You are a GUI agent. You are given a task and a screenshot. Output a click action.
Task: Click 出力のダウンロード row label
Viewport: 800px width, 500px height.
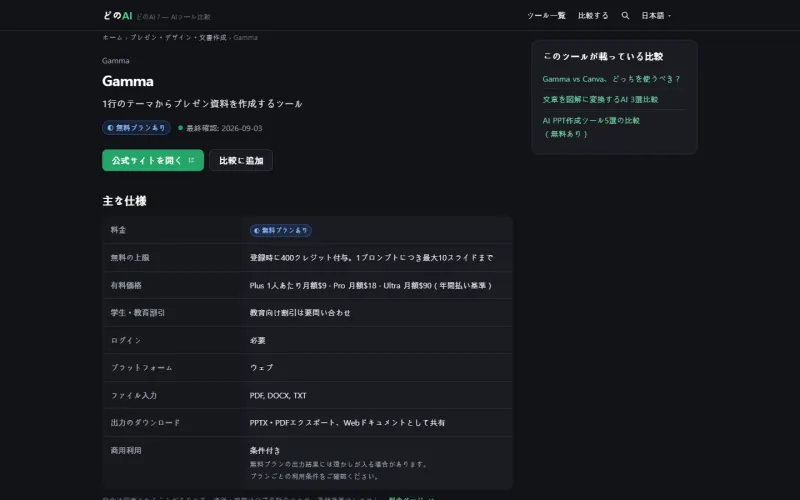(x=145, y=423)
